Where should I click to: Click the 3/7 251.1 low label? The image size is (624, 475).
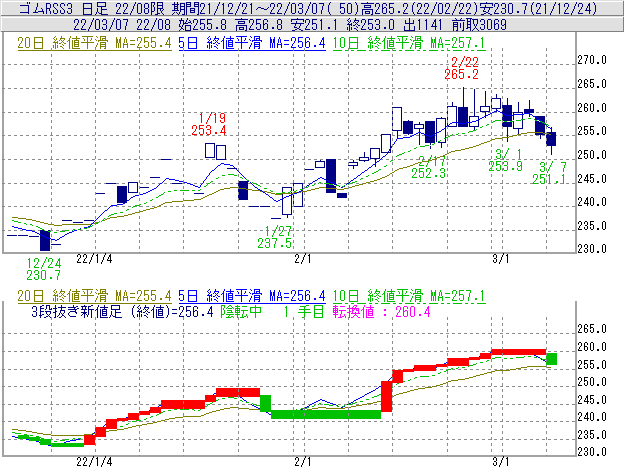(x=550, y=173)
